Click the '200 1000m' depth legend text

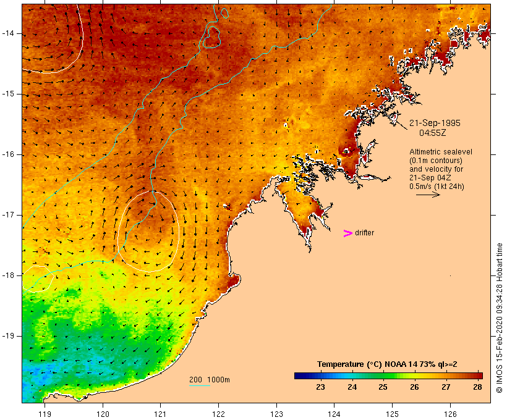[x=210, y=380]
